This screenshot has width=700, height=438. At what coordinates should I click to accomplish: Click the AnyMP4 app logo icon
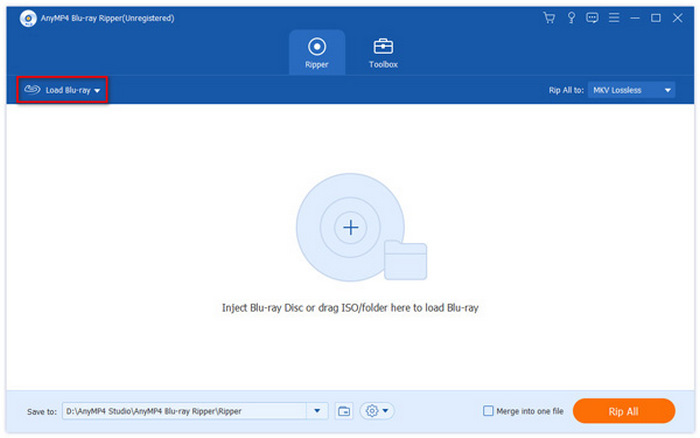[x=15, y=17]
